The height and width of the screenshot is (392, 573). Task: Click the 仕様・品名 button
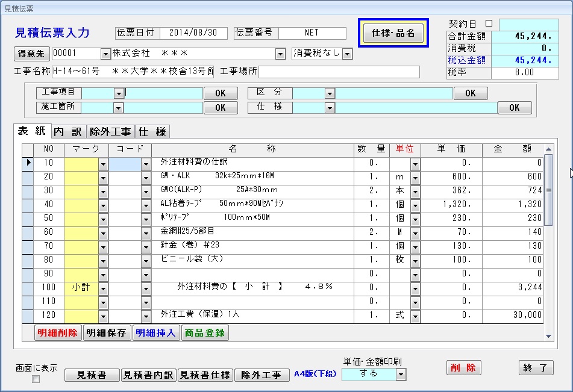coord(393,33)
